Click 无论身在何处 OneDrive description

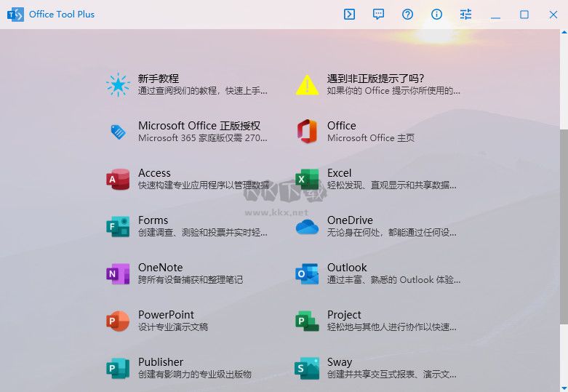(x=392, y=232)
